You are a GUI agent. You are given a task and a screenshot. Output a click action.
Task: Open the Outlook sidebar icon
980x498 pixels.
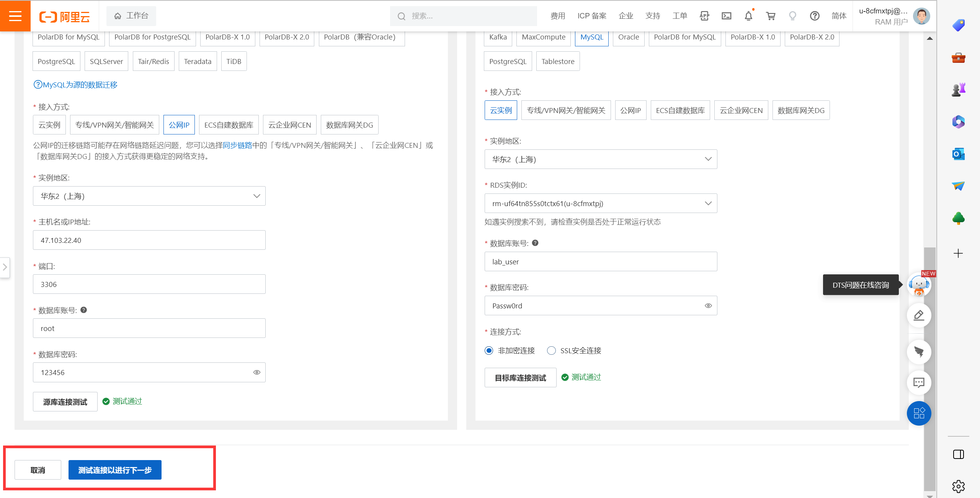[x=959, y=154]
